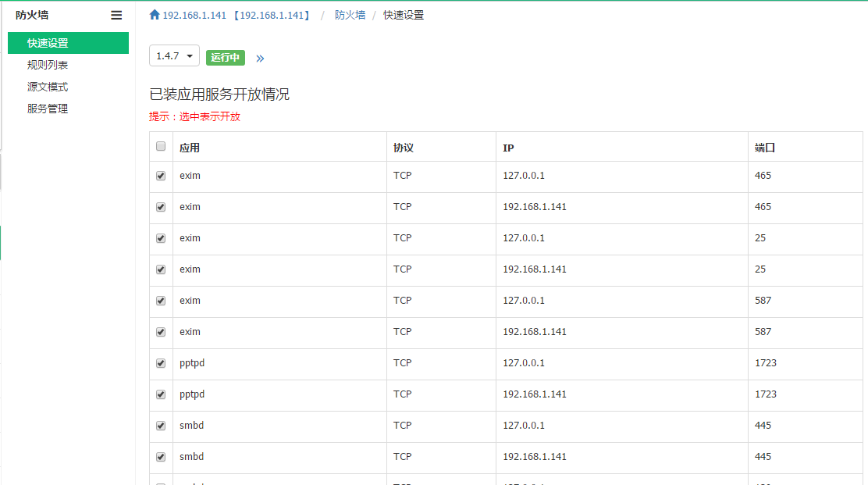Image resolution: width=868 pixels, height=485 pixels.
Task: Open 服务管理 in the sidebar
Action: [x=48, y=109]
